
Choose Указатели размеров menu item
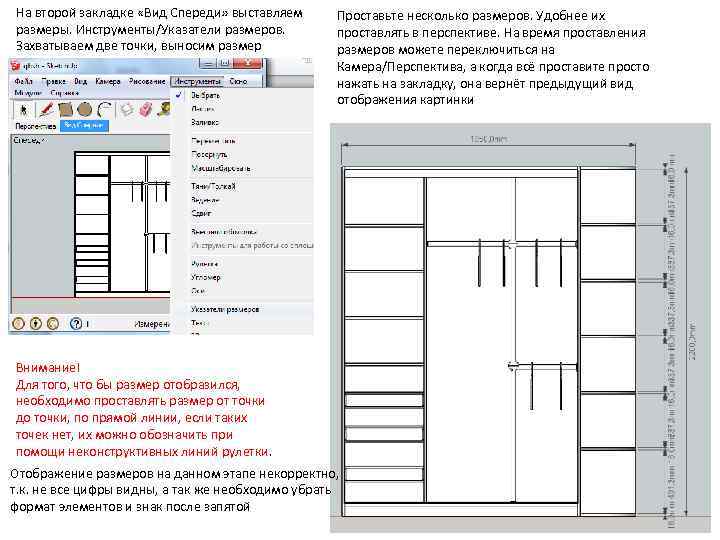pos(225,309)
